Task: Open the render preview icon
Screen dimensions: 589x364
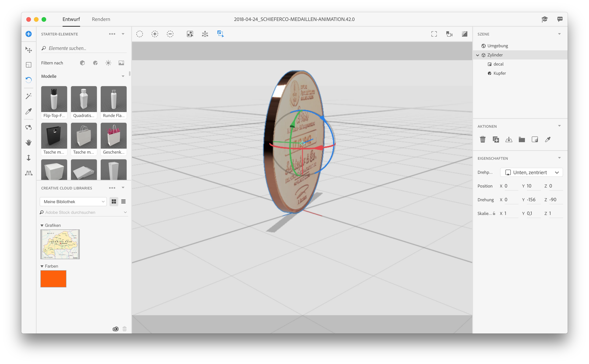Action: 464,34
